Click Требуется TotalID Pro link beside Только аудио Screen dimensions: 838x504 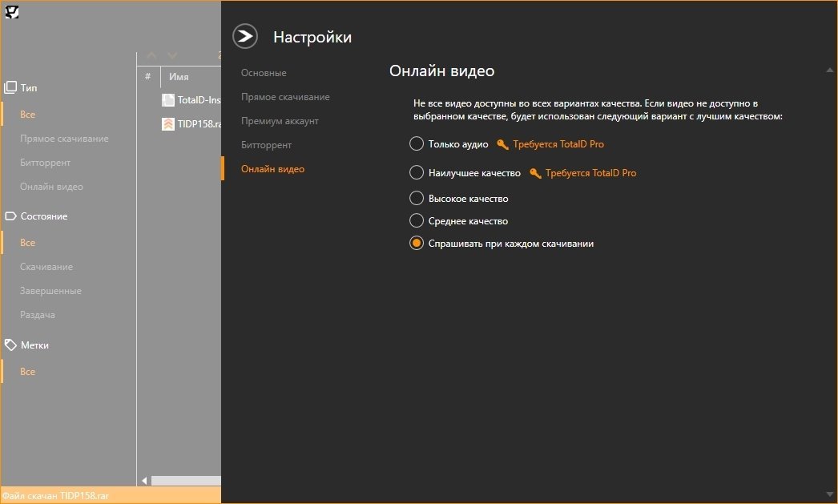[558, 144]
